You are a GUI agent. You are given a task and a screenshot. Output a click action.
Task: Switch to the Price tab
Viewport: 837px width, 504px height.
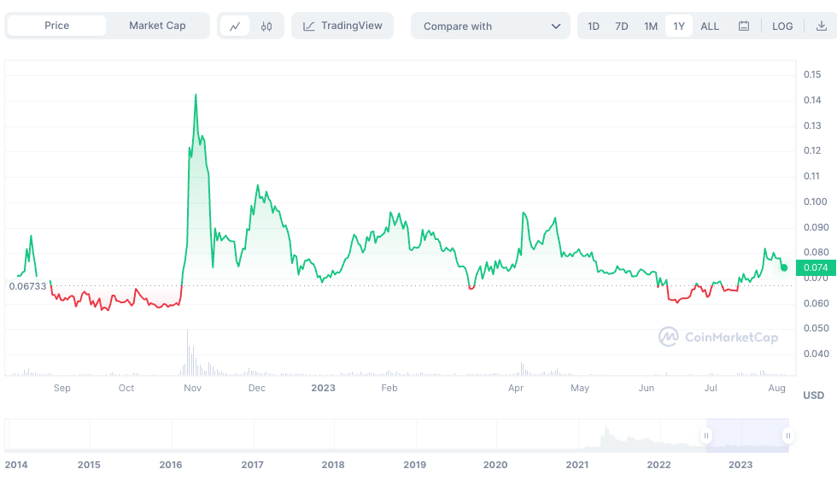pos(56,26)
